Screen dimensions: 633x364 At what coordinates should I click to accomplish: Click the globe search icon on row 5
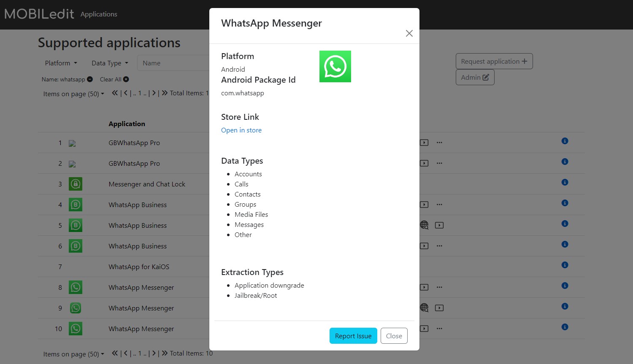click(424, 225)
